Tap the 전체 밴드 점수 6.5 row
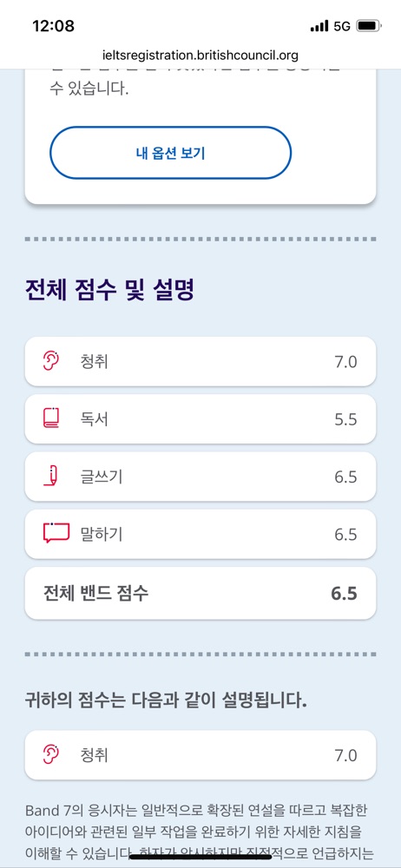Image resolution: width=401 pixels, height=868 pixels. click(x=200, y=593)
